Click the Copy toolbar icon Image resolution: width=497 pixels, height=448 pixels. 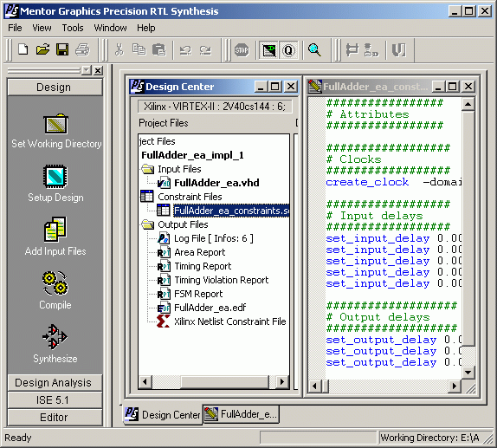139,49
